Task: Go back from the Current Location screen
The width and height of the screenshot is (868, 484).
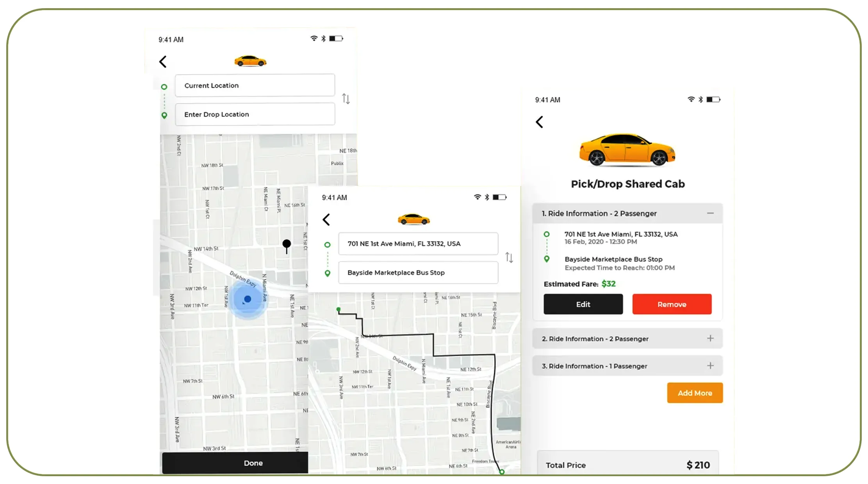Action: (163, 61)
